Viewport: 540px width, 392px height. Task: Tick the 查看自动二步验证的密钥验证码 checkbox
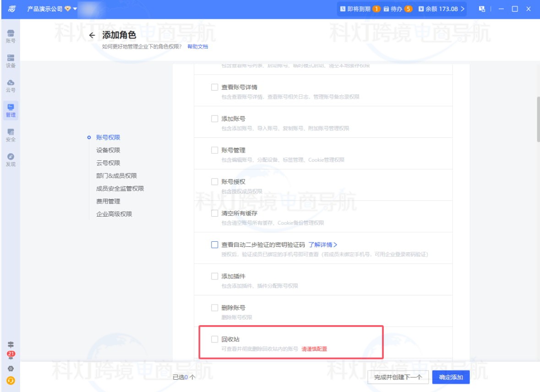214,245
